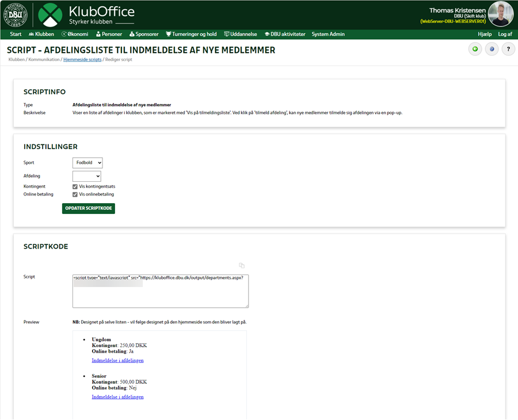Viewport: 518px width, 420px height.
Task: Click the DBU crest logo
Action: click(x=16, y=15)
